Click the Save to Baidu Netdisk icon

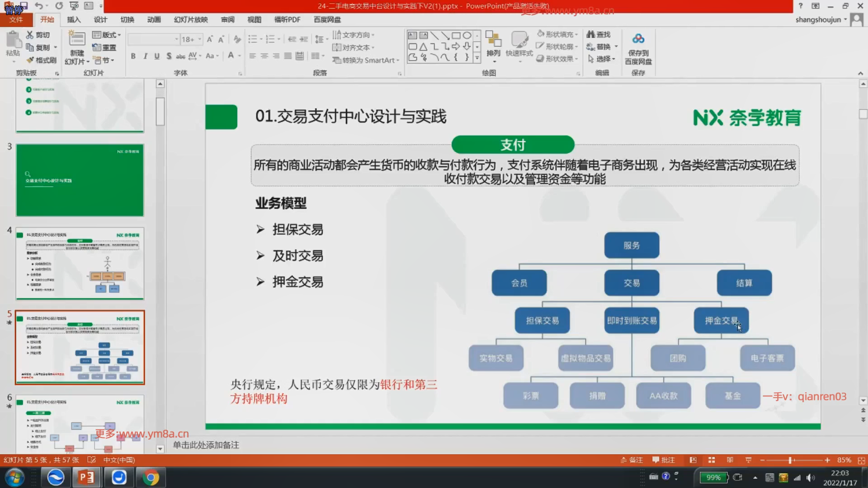coord(638,39)
